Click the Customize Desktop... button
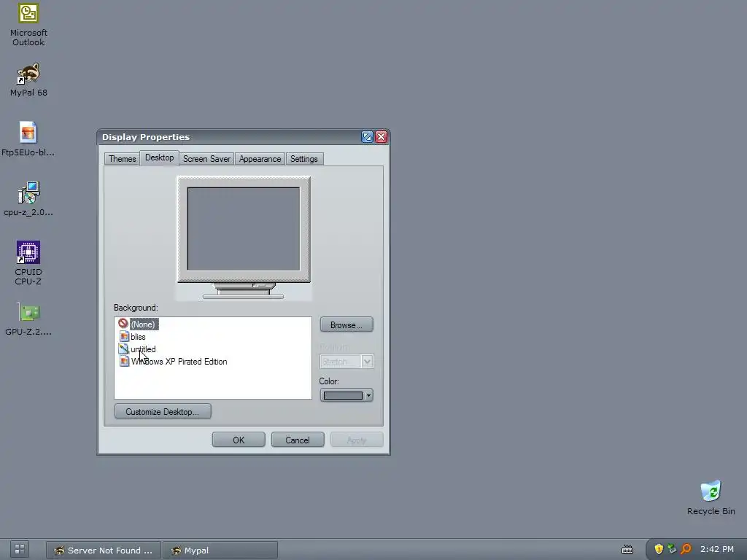Screen dimensions: 747x560 [163, 411]
